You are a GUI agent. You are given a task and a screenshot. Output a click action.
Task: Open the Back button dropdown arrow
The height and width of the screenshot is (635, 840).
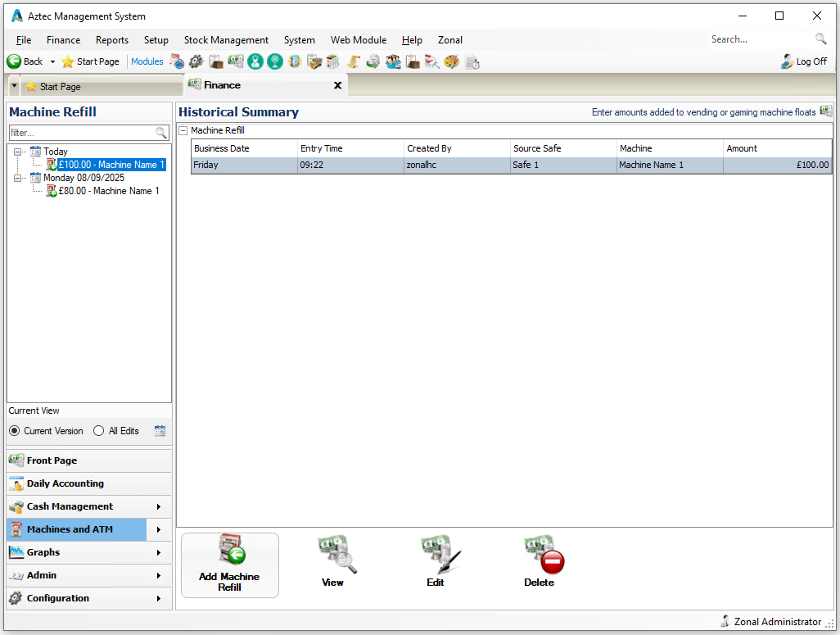[x=52, y=61]
